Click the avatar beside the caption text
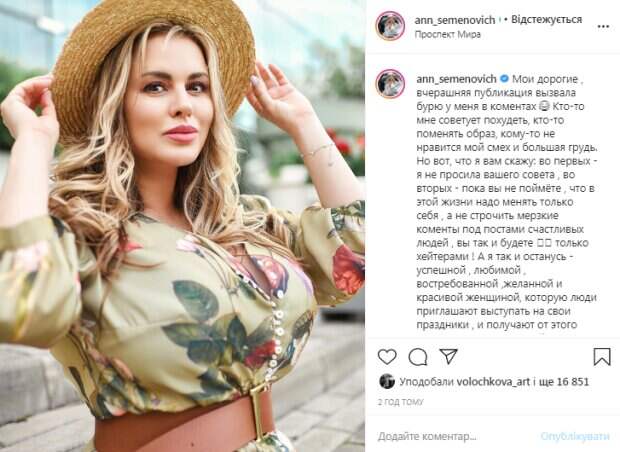The height and width of the screenshot is (452, 620). coord(390,83)
